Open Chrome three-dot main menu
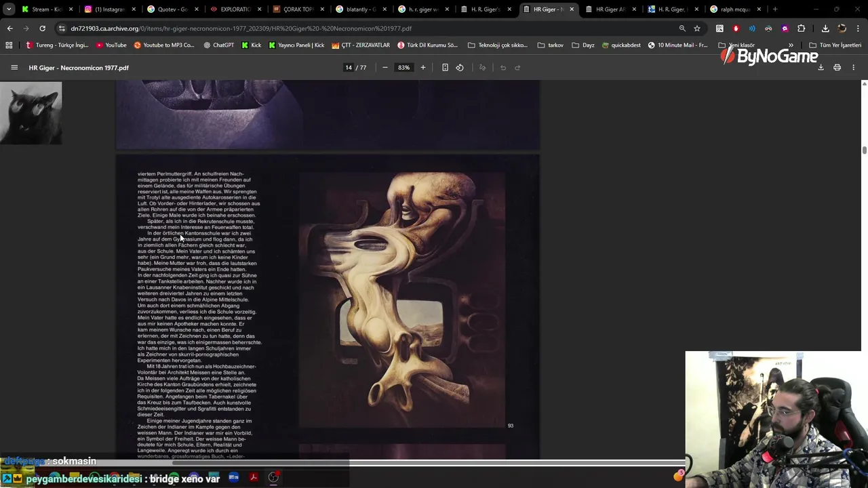This screenshot has height=488, width=868. pyautogui.click(x=858, y=28)
